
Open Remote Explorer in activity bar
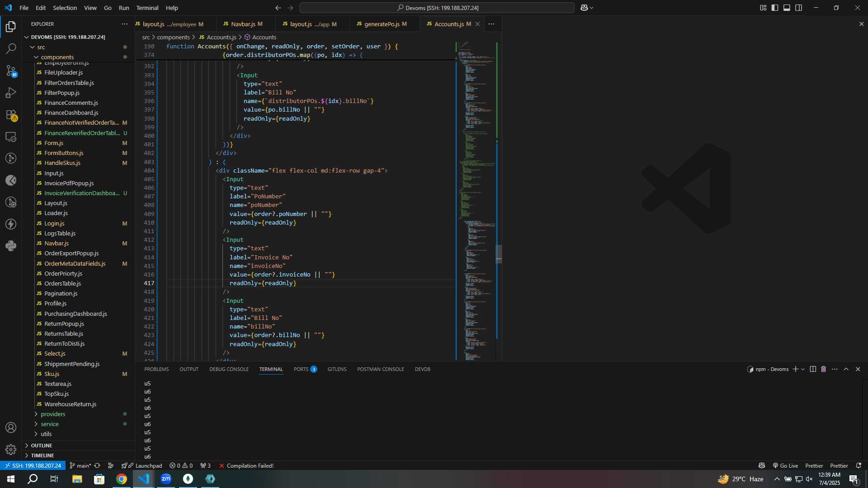pos(11,136)
